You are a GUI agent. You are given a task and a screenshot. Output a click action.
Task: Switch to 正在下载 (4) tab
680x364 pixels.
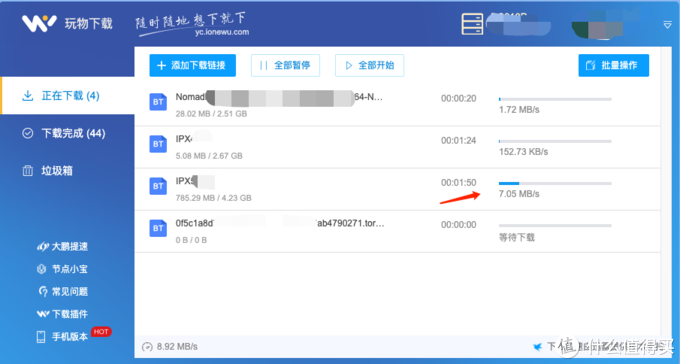coord(68,95)
